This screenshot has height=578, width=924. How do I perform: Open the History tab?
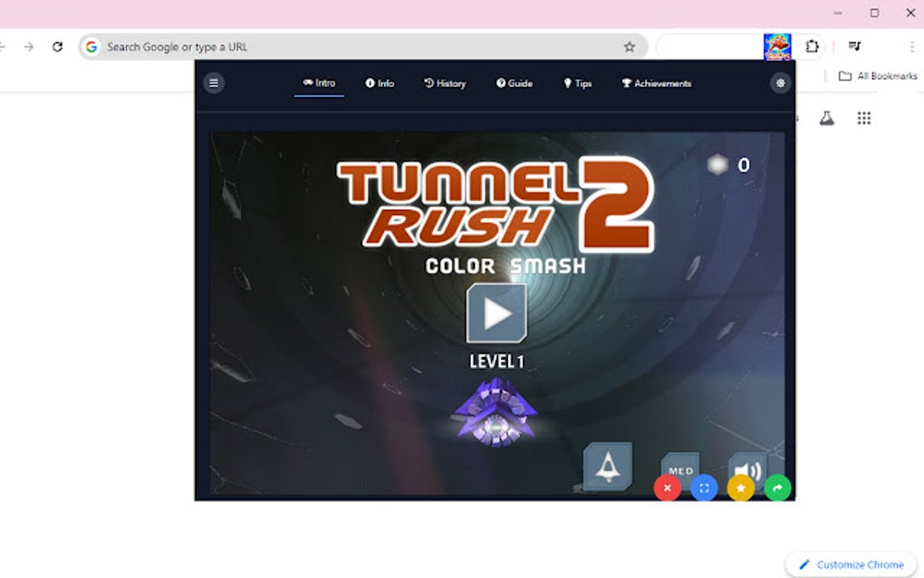(x=445, y=83)
